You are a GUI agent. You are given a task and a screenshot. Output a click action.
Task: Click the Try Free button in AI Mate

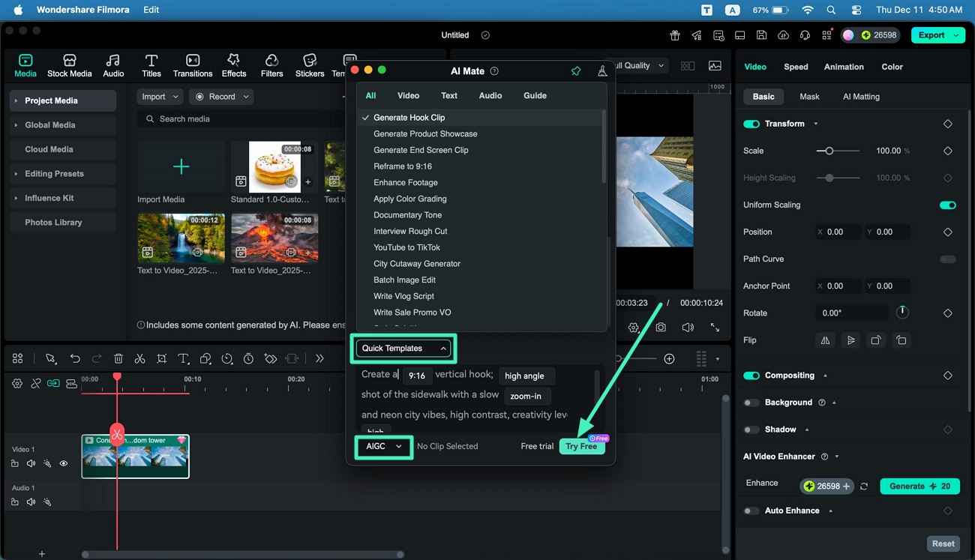coord(582,445)
